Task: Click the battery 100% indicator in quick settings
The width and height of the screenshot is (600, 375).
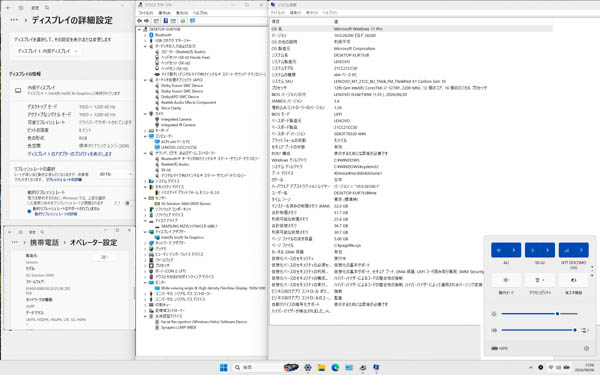Action: click(499, 348)
